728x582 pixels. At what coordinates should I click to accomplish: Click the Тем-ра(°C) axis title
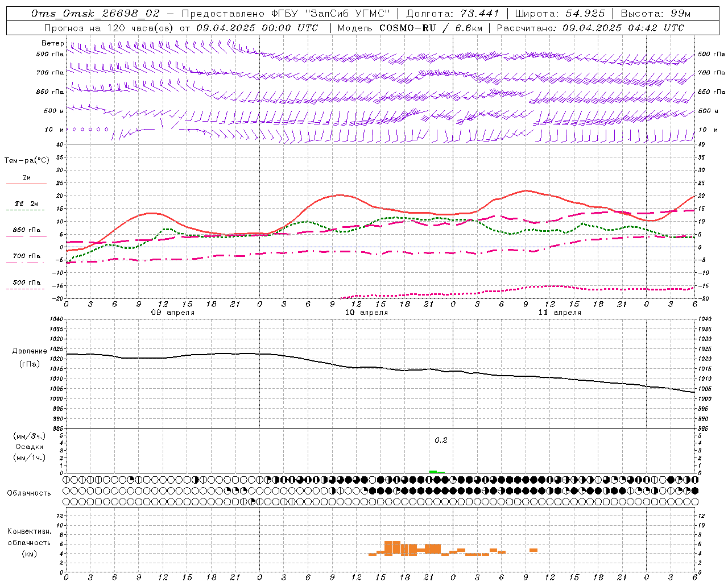click(27, 161)
